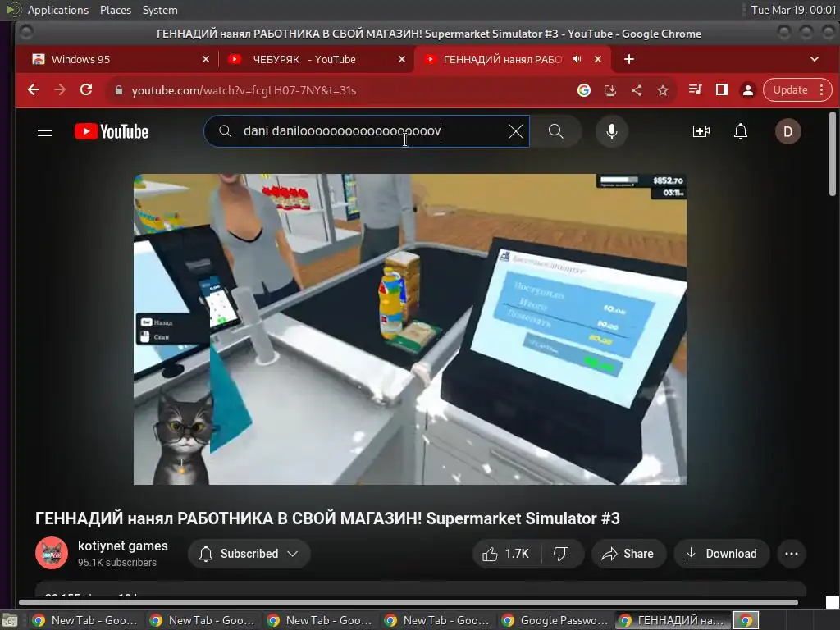Screen dimensions: 840x630
Task: Go back in Chrome
Action: tap(34, 90)
